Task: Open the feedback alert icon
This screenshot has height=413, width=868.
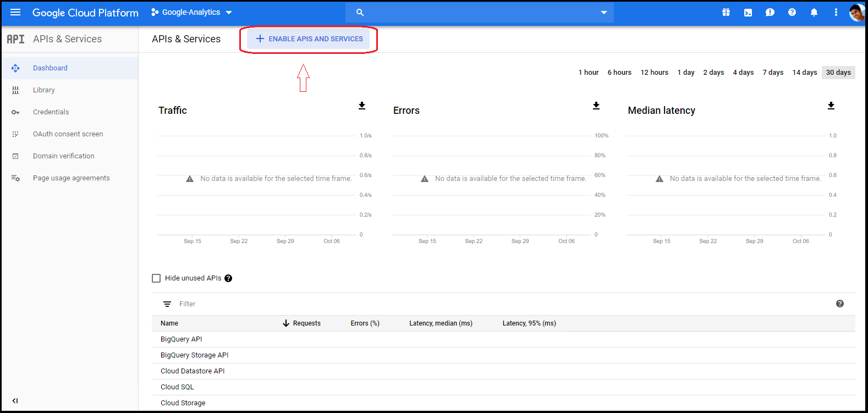Action: click(770, 12)
